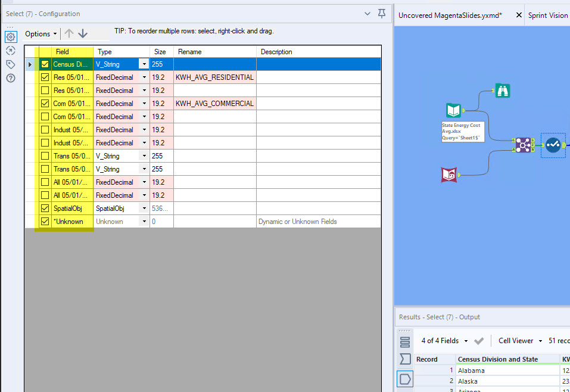Click the apply checkmark in Results panel
570x392 pixels.
pyautogui.click(x=479, y=340)
